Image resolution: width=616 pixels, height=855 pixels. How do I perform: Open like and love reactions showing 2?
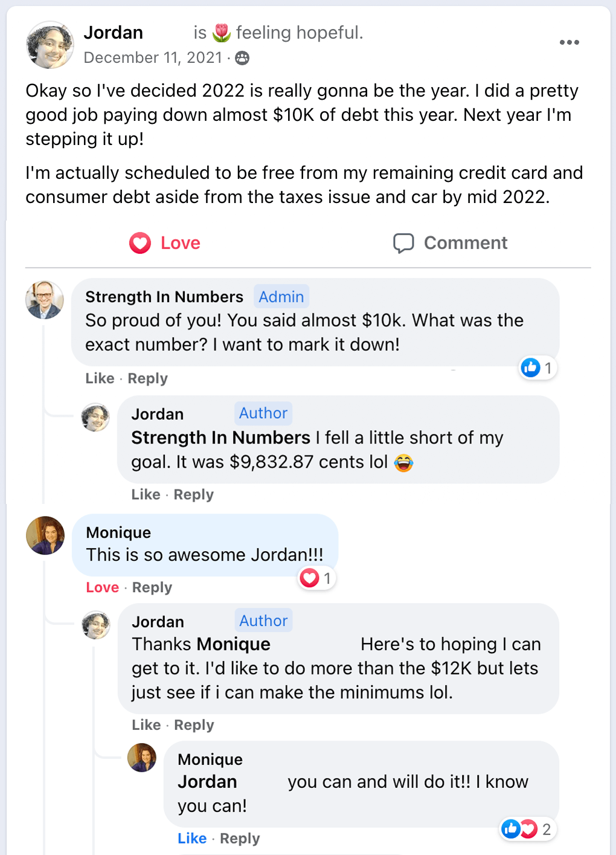point(527,829)
